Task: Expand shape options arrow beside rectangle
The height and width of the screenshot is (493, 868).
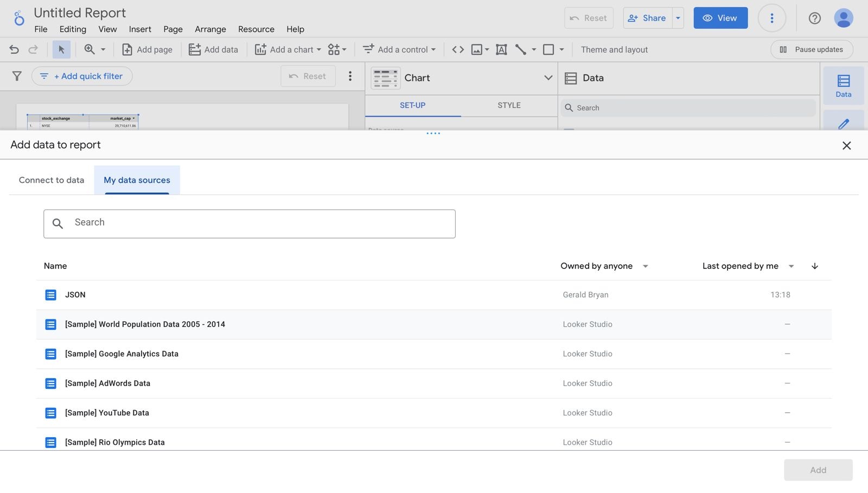Action: pos(561,49)
